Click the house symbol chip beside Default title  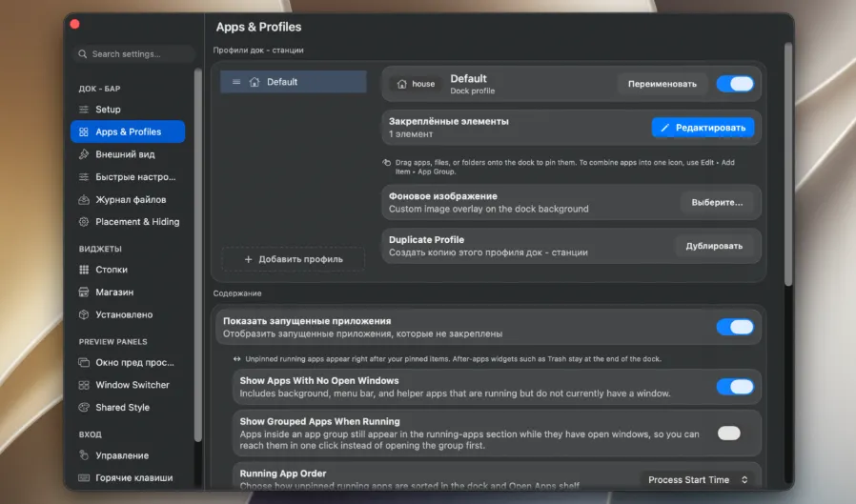[x=416, y=84]
